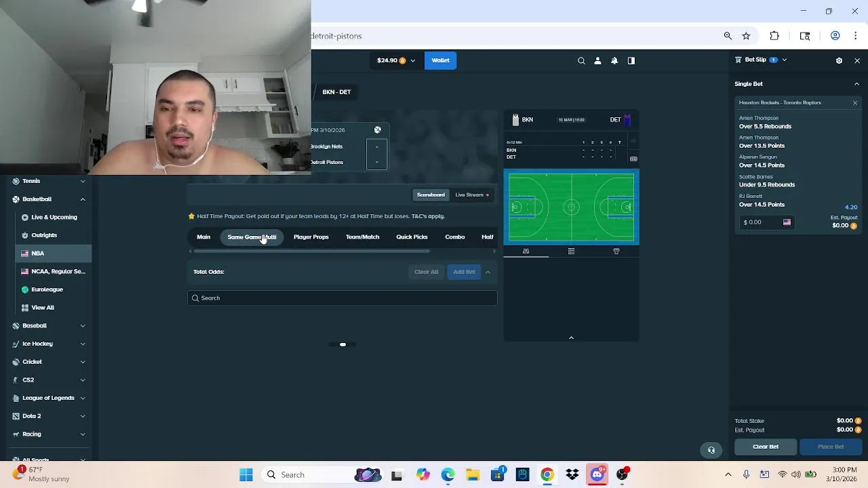Select the Same Game Multi tab
This screenshot has height=488, width=868.
[x=252, y=237]
